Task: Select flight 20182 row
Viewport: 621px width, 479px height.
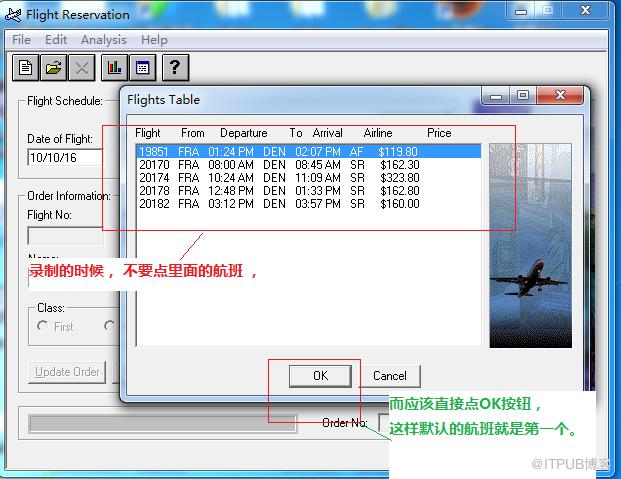Action: click(x=309, y=204)
